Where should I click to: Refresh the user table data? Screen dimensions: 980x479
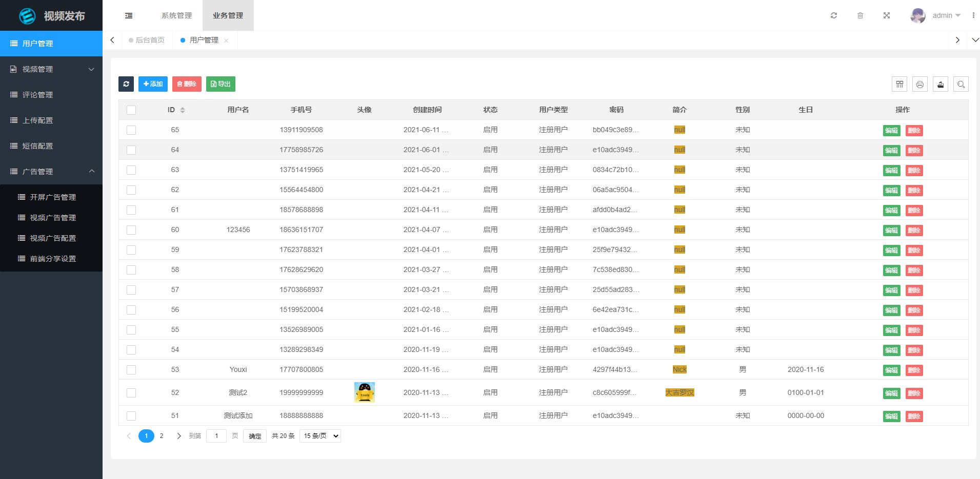(126, 84)
